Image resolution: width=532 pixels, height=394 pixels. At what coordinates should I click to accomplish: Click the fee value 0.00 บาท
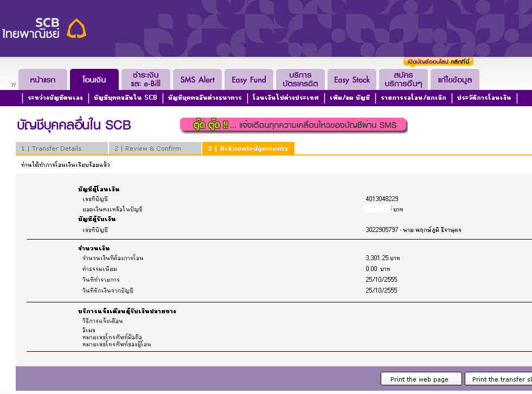click(x=378, y=269)
